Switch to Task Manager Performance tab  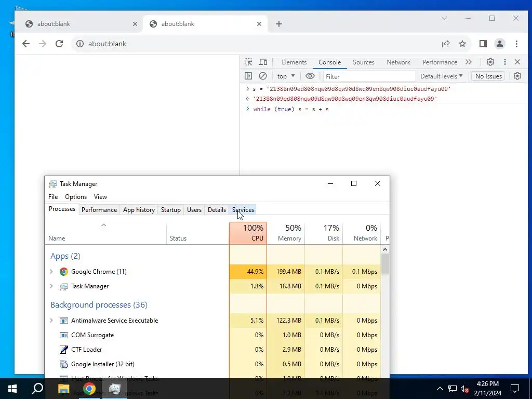pos(99,210)
